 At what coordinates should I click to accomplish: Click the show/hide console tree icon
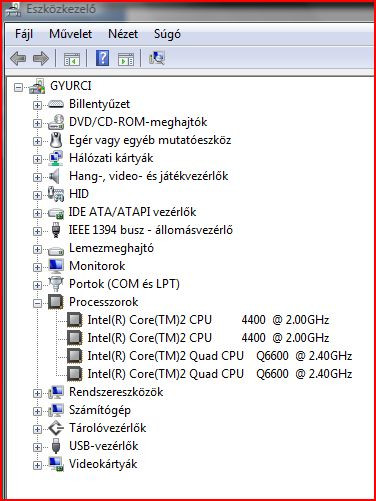(72, 59)
